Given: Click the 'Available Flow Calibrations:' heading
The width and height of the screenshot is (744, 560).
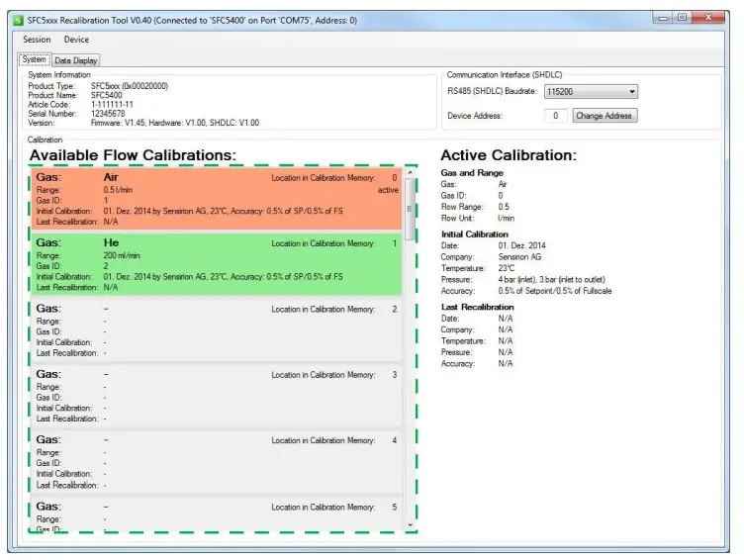Looking at the screenshot, I should pos(133,155).
